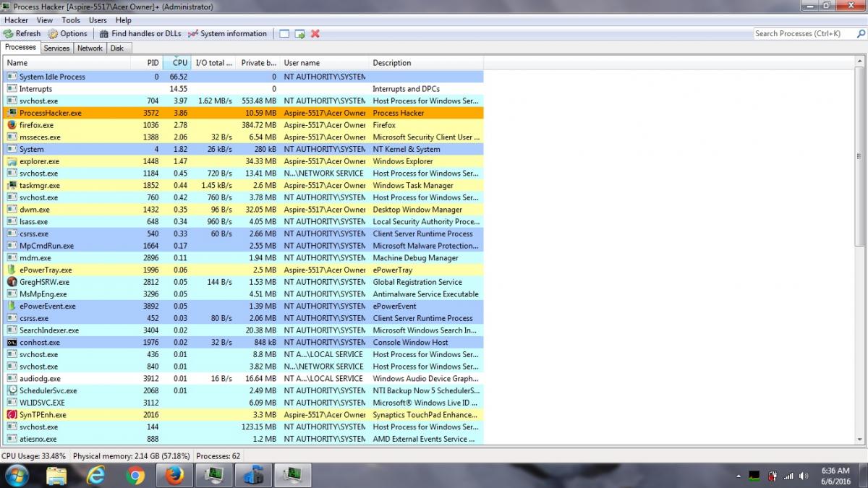Select the WLIDSVC.EXE process row
This screenshot has height=488, width=868.
244,403
